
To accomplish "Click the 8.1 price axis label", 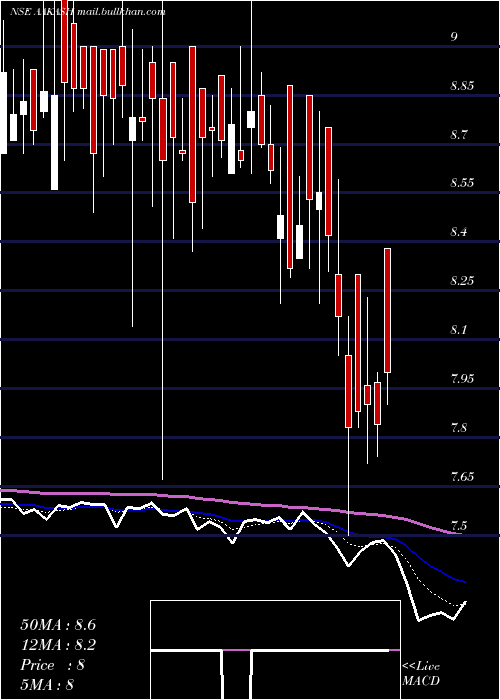I will tap(459, 329).
